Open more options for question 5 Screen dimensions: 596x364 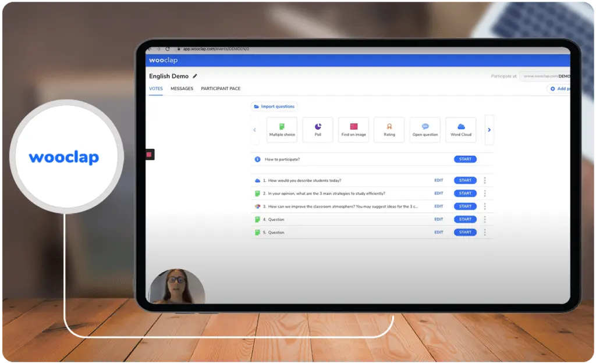pos(485,232)
